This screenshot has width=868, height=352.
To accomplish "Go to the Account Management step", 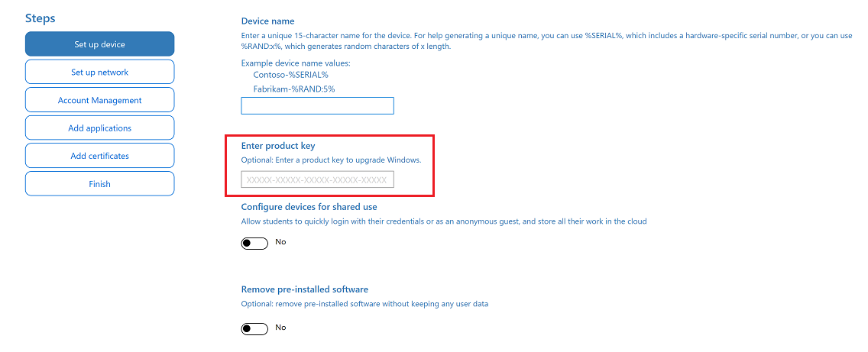I will point(99,100).
